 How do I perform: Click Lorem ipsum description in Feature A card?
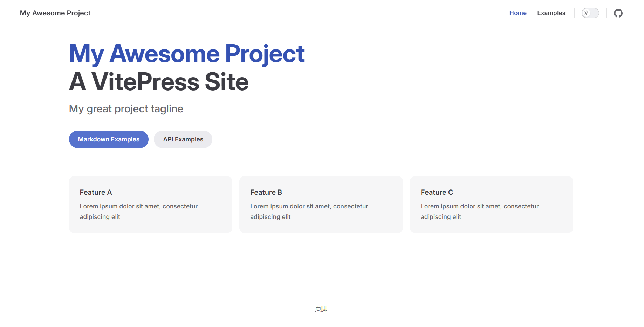coord(138,212)
